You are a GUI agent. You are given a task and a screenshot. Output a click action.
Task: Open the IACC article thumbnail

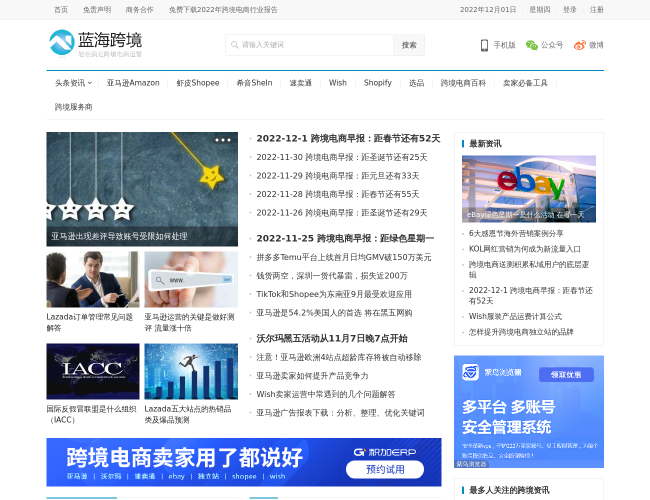tap(93, 371)
